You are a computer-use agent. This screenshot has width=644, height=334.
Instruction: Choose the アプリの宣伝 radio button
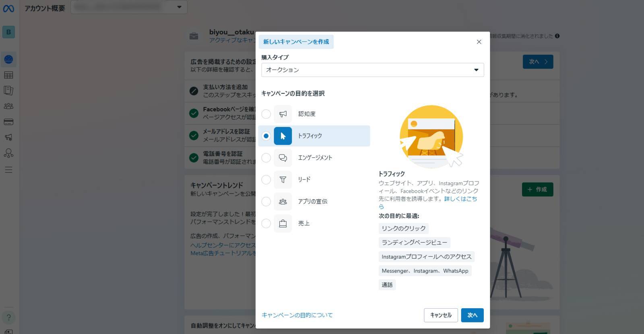click(x=266, y=201)
